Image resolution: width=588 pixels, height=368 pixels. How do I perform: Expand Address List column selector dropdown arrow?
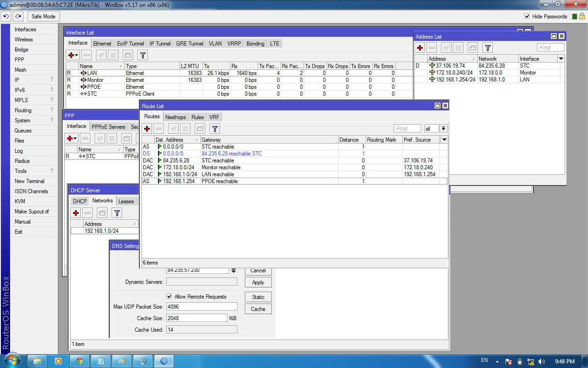click(560, 59)
